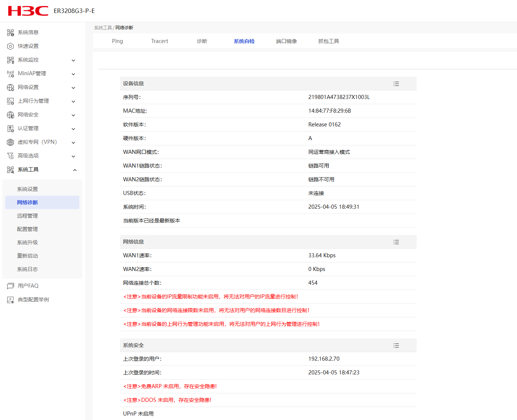The height and width of the screenshot is (420, 517).
Task: Expand the MiniAP管理 menu chevron
Action: (x=73, y=74)
